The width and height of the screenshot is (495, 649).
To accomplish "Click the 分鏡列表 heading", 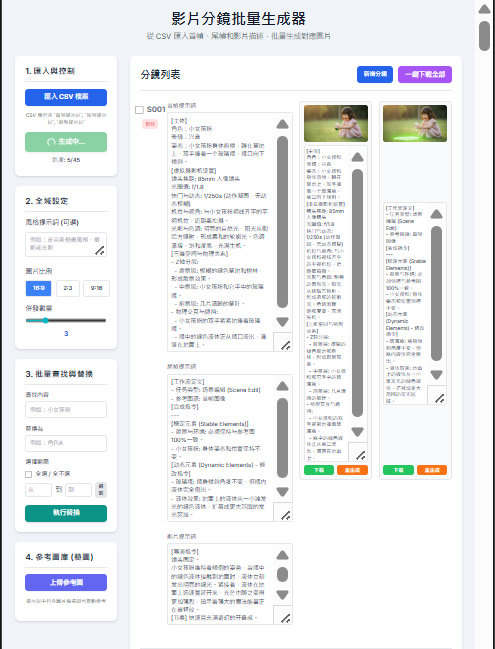I will click(x=160, y=75).
